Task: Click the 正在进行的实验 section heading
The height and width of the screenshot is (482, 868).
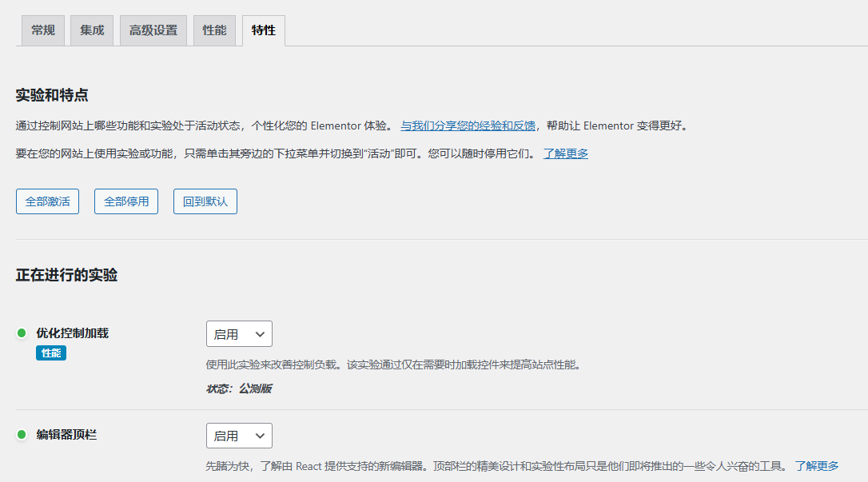Action: point(66,275)
